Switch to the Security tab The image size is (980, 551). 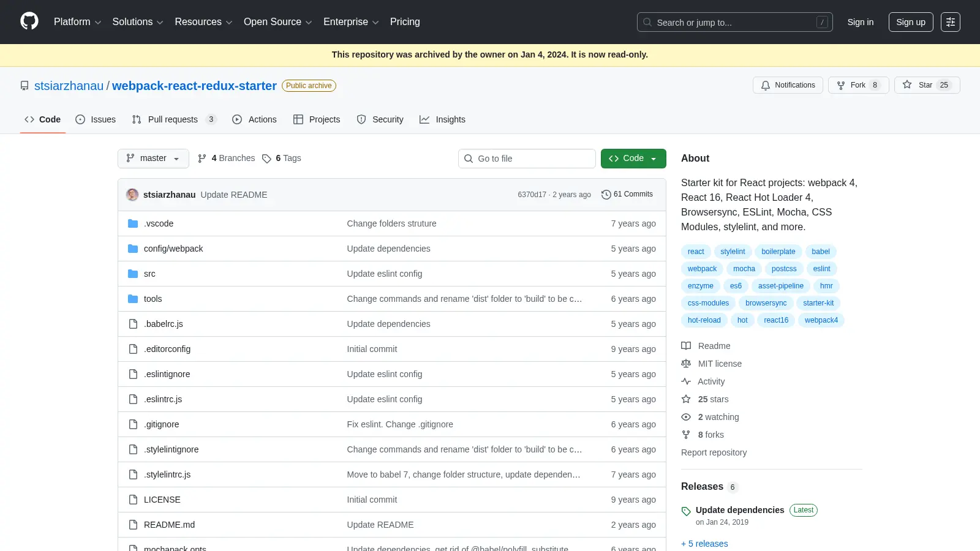pyautogui.click(x=380, y=119)
